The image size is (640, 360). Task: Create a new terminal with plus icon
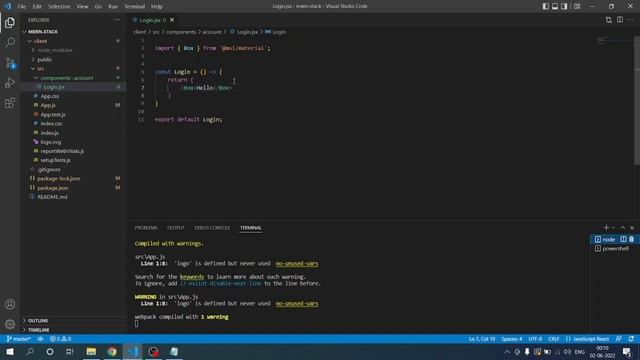coord(606,227)
